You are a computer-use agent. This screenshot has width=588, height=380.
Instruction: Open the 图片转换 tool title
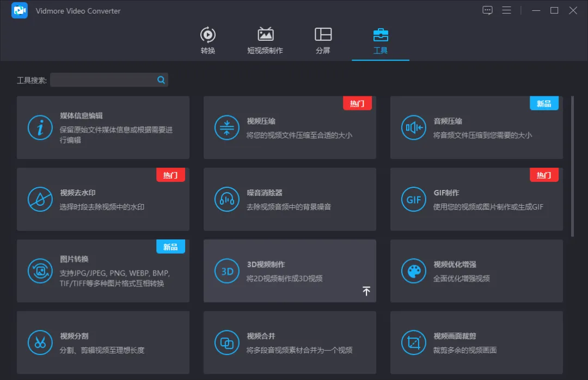[x=74, y=259]
